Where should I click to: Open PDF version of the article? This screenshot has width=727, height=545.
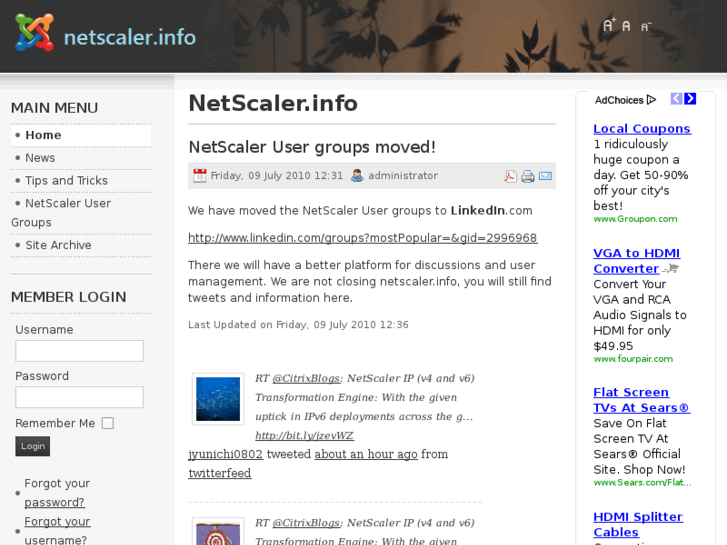[510, 176]
